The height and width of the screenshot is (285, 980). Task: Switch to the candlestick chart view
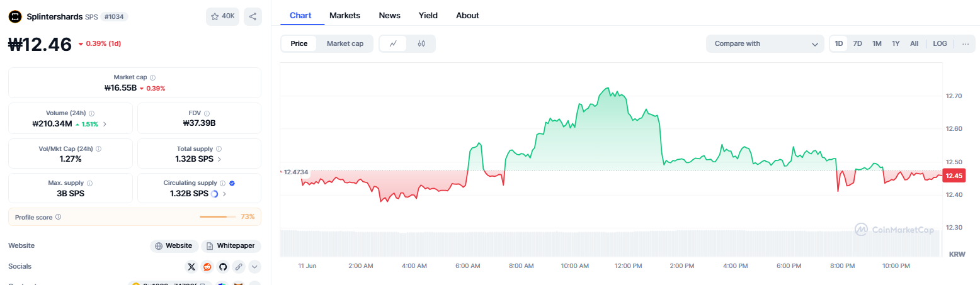(421, 43)
